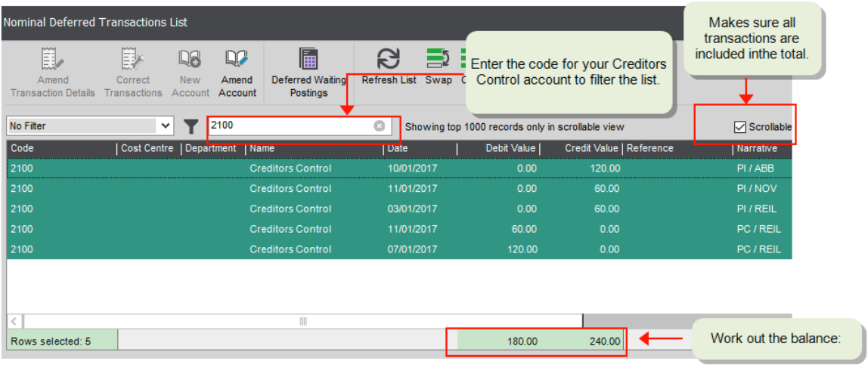Sort by the Name column header
The width and height of the screenshot is (868, 365).
(x=315, y=148)
